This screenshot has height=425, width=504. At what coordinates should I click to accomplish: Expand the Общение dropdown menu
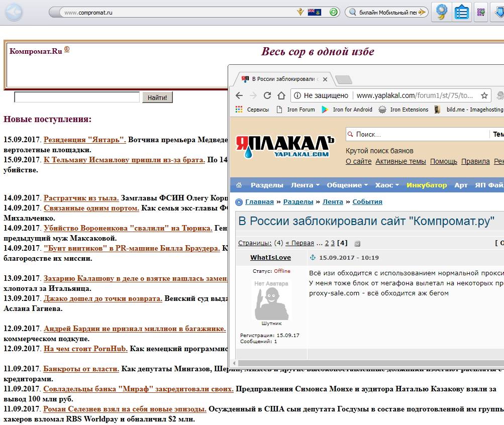[347, 185]
